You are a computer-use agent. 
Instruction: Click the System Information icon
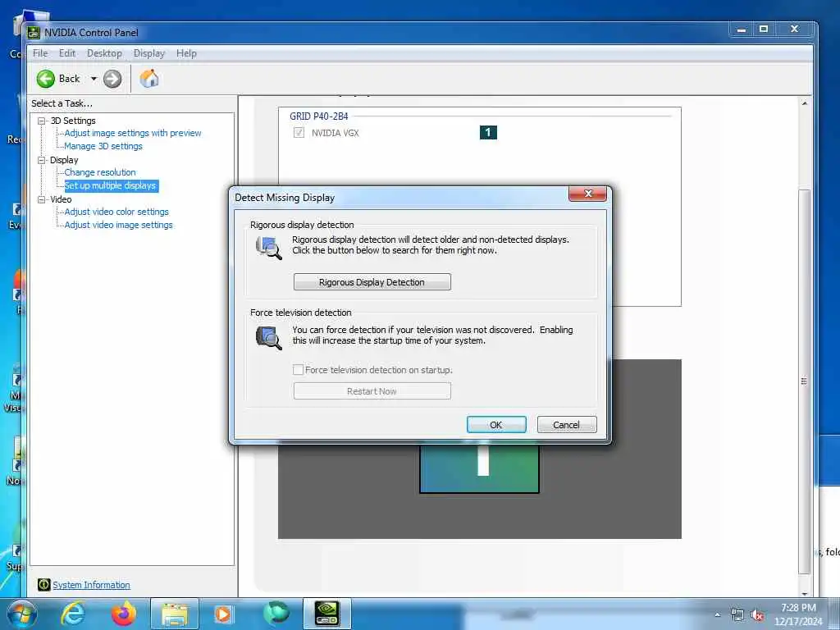coord(44,585)
